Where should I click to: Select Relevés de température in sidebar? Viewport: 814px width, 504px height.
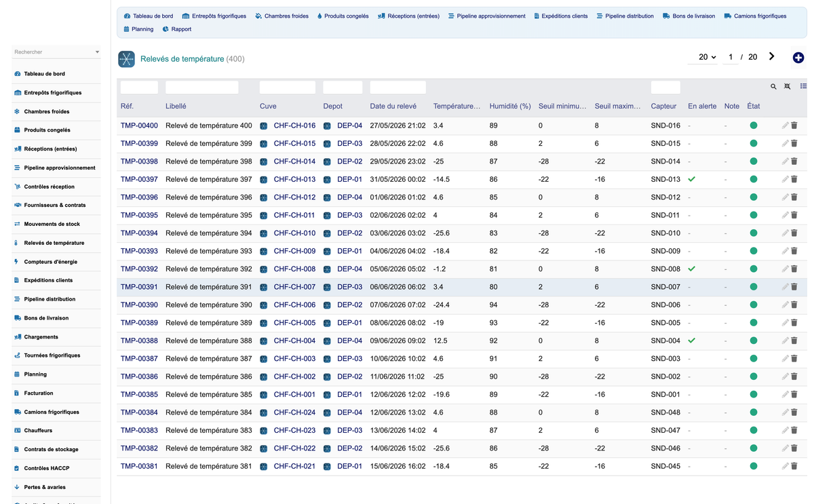pyautogui.click(x=54, y=243)
